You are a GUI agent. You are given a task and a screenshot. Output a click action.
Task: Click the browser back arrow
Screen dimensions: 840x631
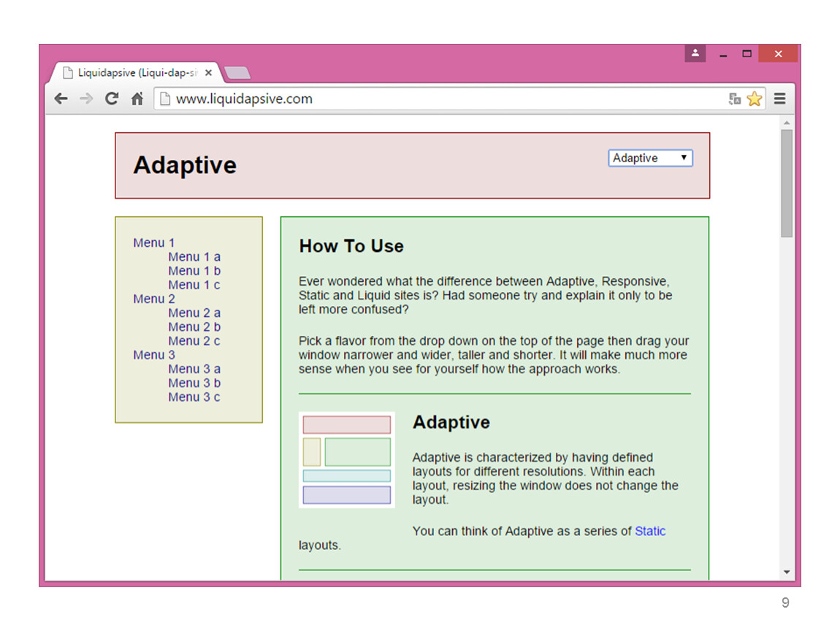click(x=61, y=99)
